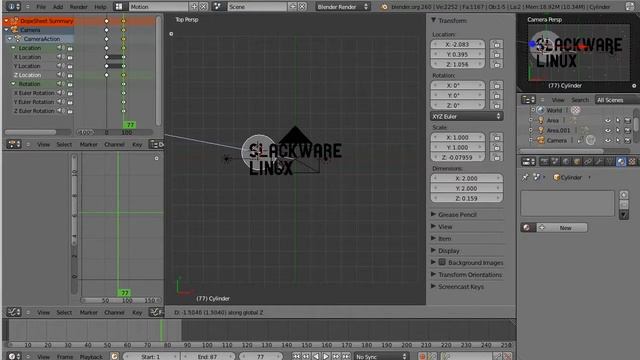Image resolution: width=640 pixels, height=360 pixels.
Task: Open the Modifiers wrench tab icon
Action: [599, 162]
